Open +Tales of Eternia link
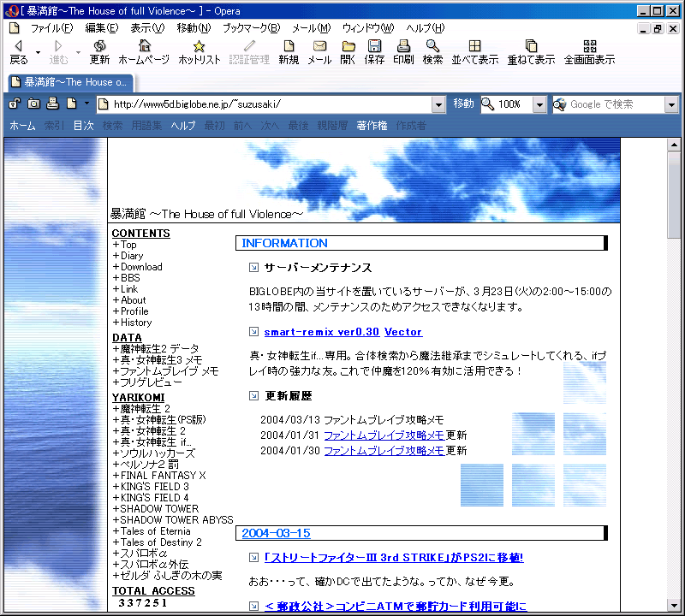Image resolution: width=685 pixels, height=616 pixels. click(152, 531)
